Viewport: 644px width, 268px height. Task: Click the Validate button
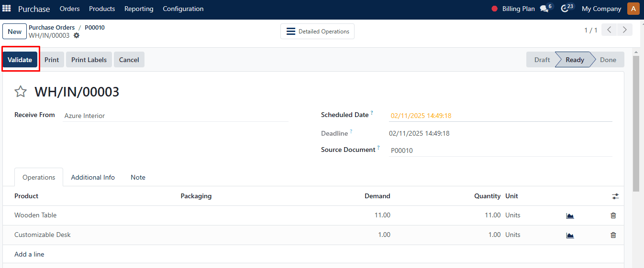pyautogui.click(x=20, y=60)
